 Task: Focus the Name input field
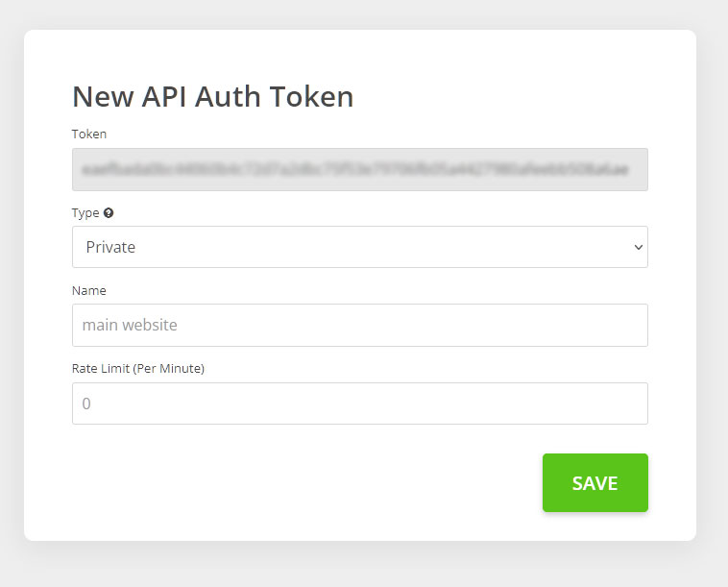360,325
